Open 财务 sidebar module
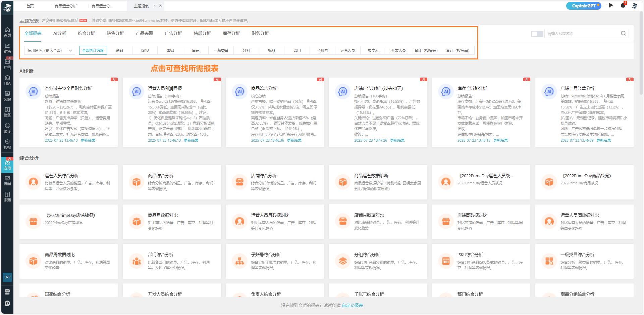Screen dimensions: 644x315 point(7,112)
